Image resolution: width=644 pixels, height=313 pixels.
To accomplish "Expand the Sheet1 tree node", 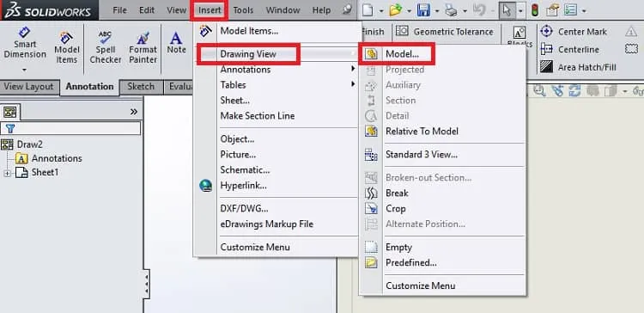I will tap(7, 174).
